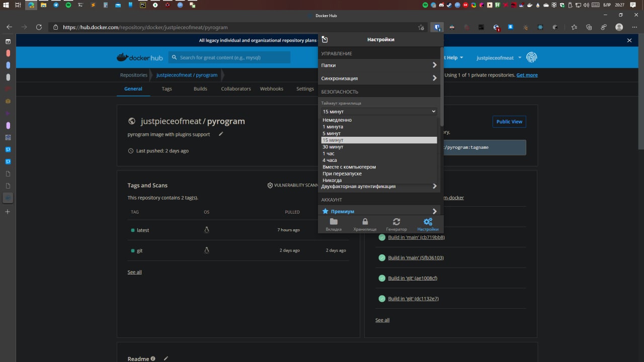Click the address bar URL
This screenshot has height=362, width=644.
point(145,27)
